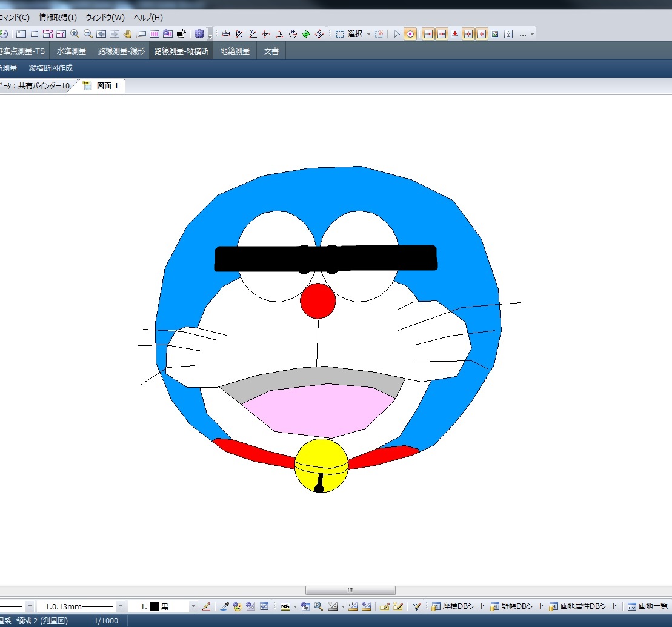Screen dimensions: 672x627
Task: Click the zoom out magnifier icon
Action: 88,34
